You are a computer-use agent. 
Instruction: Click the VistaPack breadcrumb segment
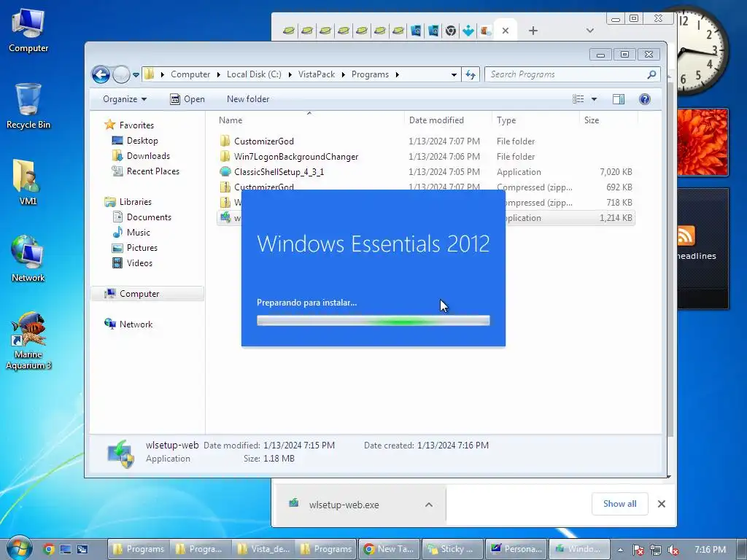click(317, 74)
